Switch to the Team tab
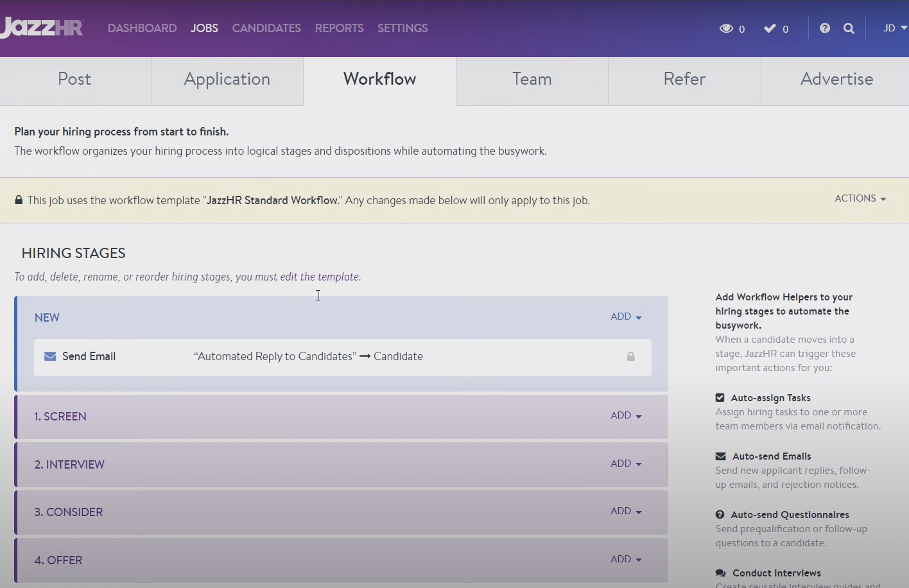Image resolution: width=909 pixels, height=588 pixels. [x=532, y=80]
